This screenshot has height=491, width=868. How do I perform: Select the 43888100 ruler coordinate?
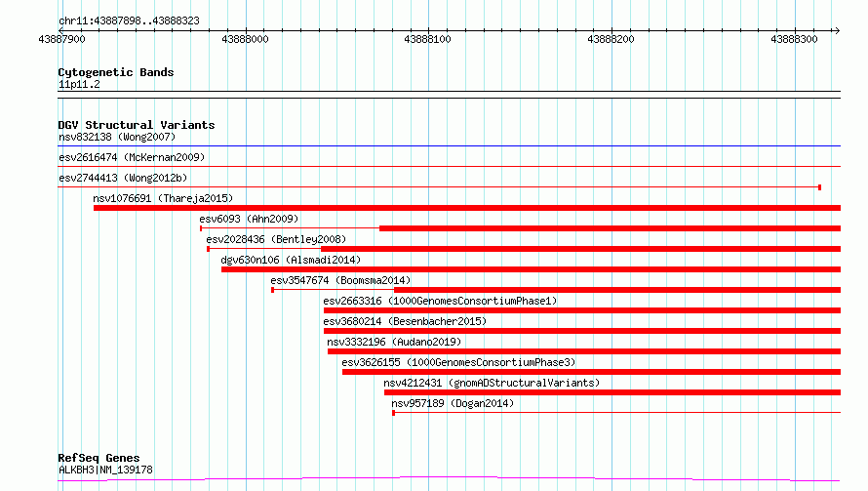tap(428, 39)
